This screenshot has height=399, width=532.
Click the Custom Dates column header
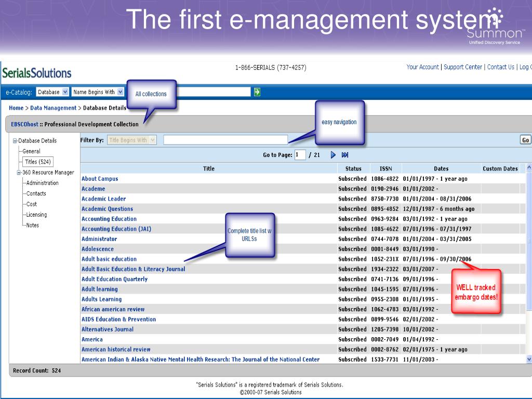click(x=500, y=169)
